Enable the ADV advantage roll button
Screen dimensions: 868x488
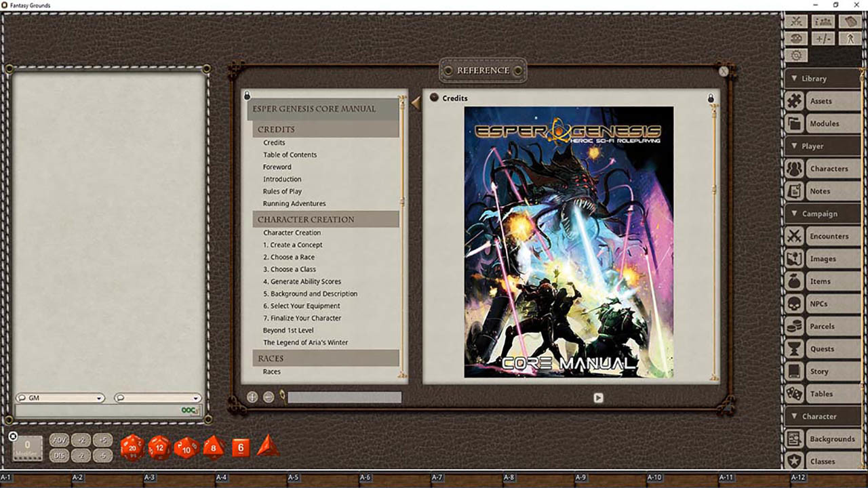pos(59,440)
